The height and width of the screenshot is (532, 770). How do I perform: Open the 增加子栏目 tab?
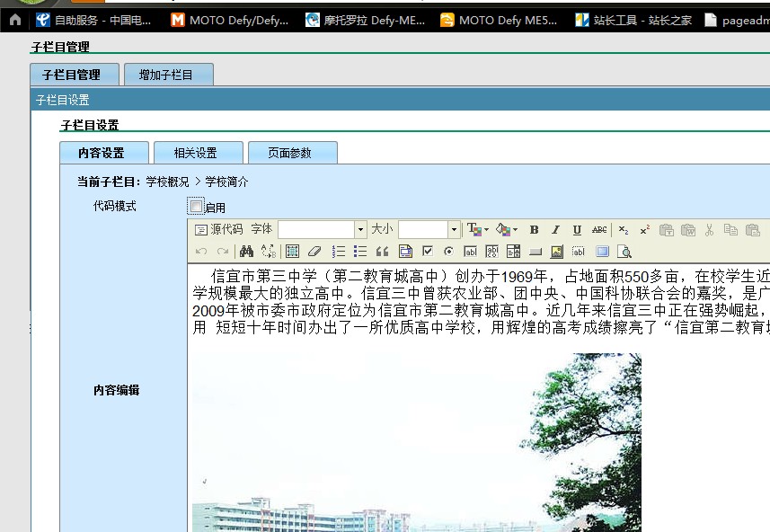coord(168,75)
